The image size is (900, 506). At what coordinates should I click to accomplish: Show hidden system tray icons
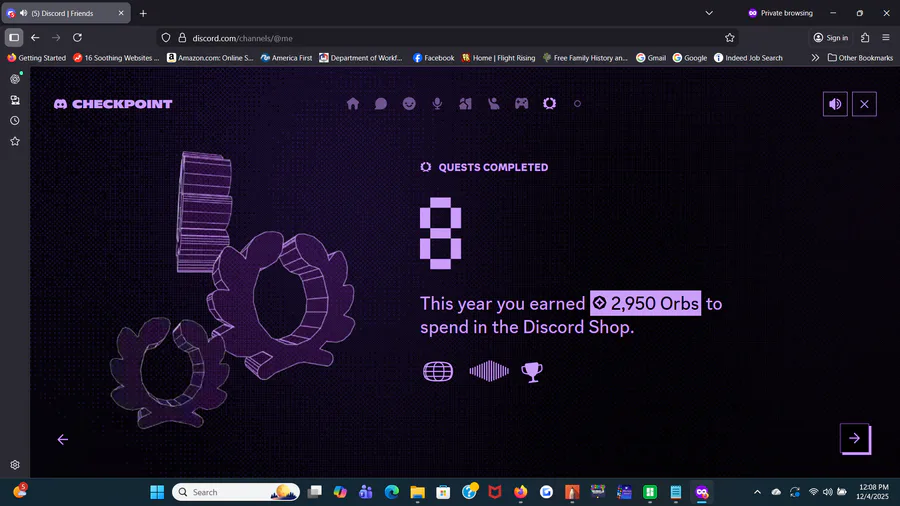click(757, 492)
